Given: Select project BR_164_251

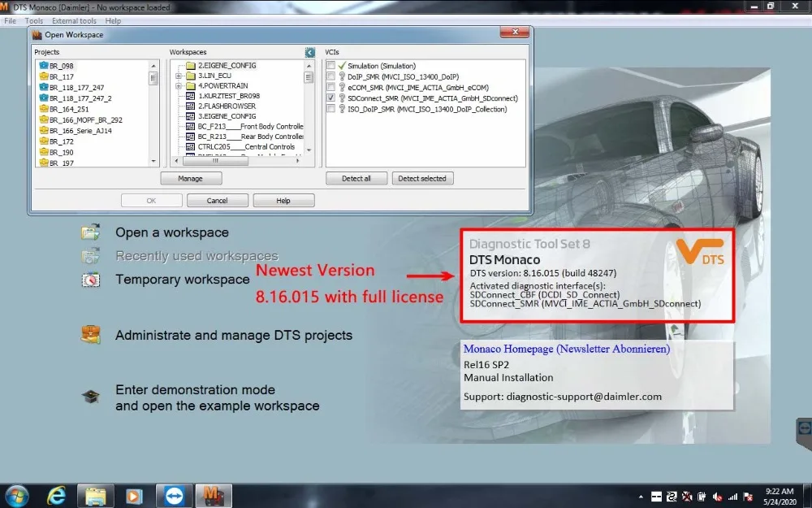Looking at the screenshot, I should pos(69,110).
